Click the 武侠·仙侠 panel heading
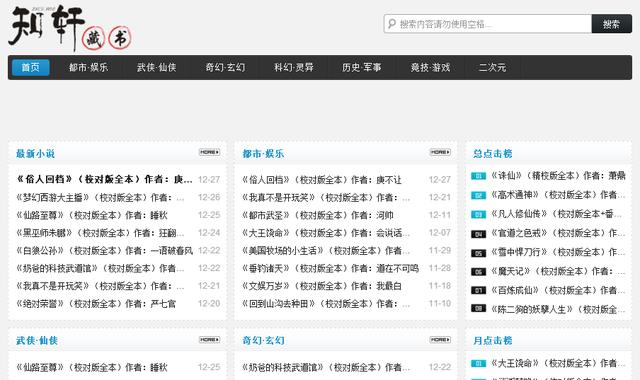This screenshot has width=640, height=380. point(37,340)
